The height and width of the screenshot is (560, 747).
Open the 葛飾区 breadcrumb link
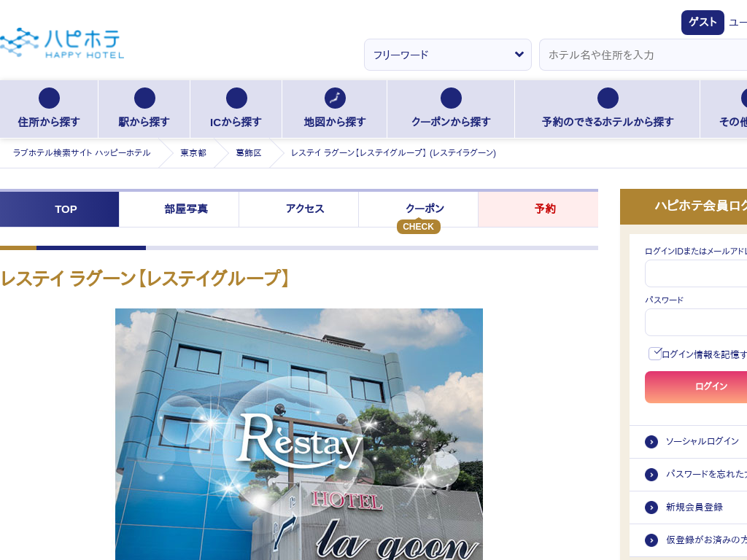tap(249, 153)
